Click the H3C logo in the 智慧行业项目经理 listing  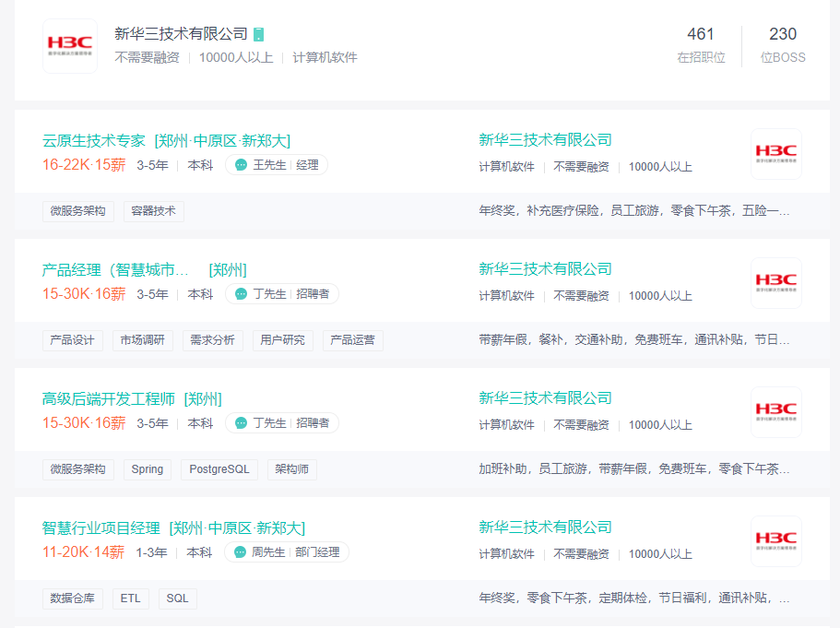pyautogui.click(x=775, y=540)
